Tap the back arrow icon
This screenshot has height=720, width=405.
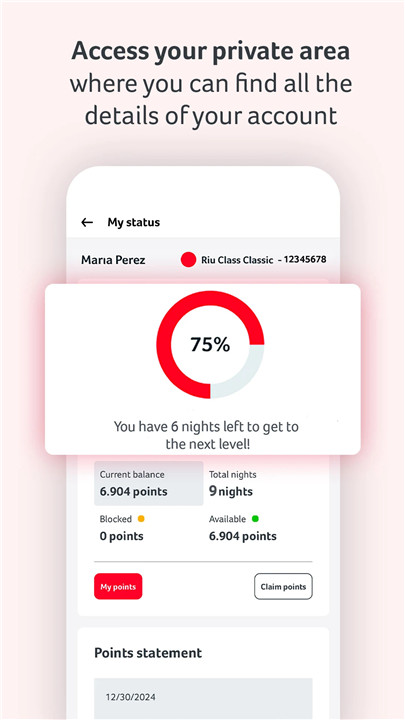pyautogui.click(x=87, y=223)
